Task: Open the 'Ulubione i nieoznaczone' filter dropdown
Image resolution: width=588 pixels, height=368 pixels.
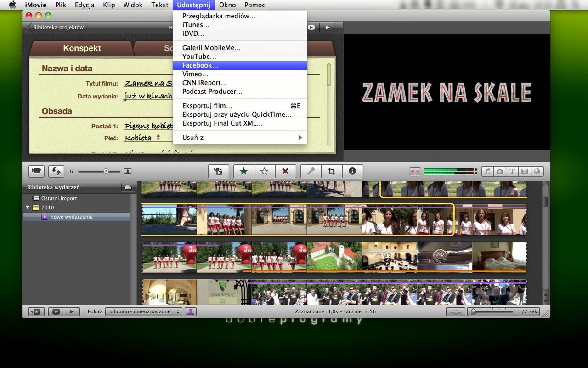Action: [x=144, y=311]
